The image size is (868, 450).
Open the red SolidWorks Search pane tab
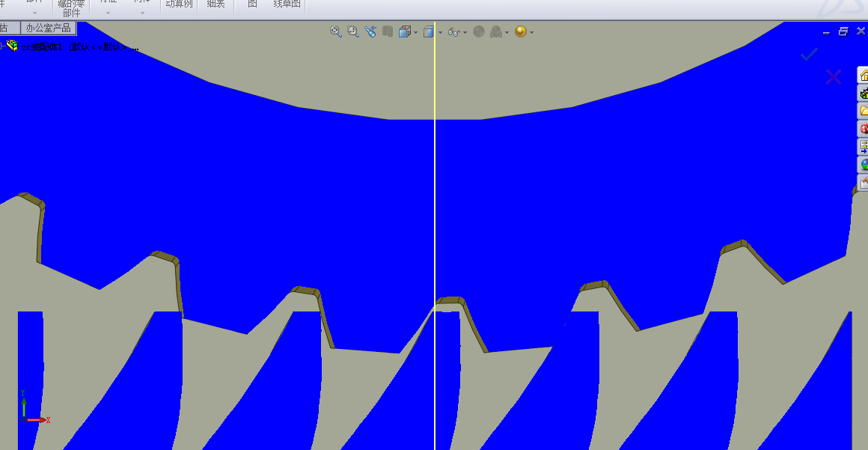point(863,129)
